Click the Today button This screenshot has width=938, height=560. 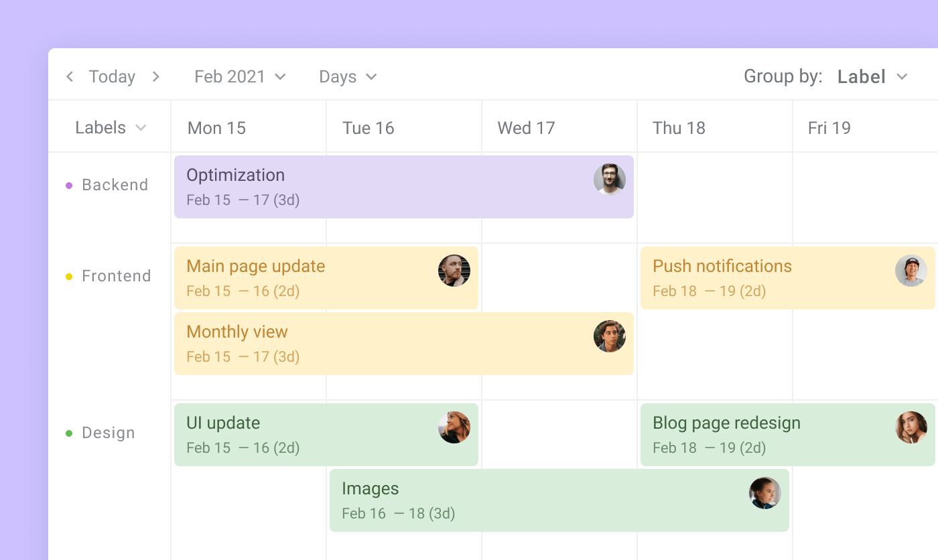pos(112,76)
